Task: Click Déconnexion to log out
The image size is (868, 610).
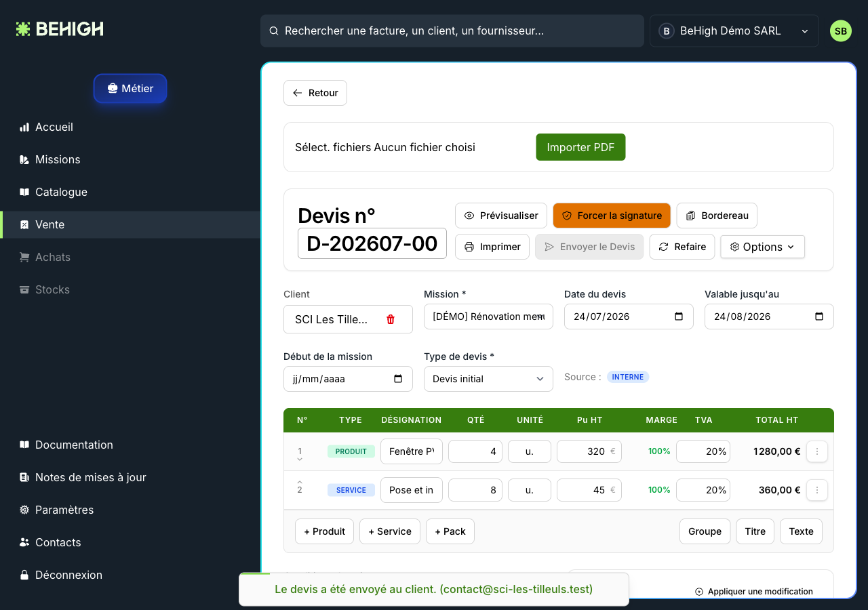Action: (130, 575)
